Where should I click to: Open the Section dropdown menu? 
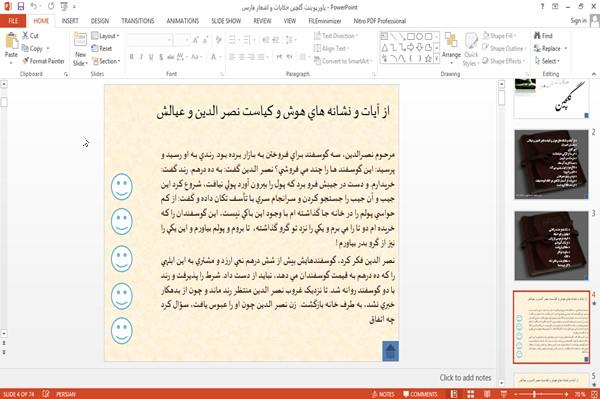pos(106,61)
